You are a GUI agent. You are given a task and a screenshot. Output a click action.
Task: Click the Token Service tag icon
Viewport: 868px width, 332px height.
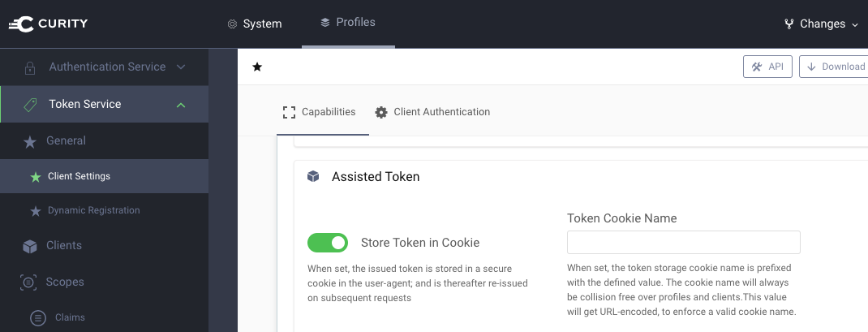(x=31, y=105)
